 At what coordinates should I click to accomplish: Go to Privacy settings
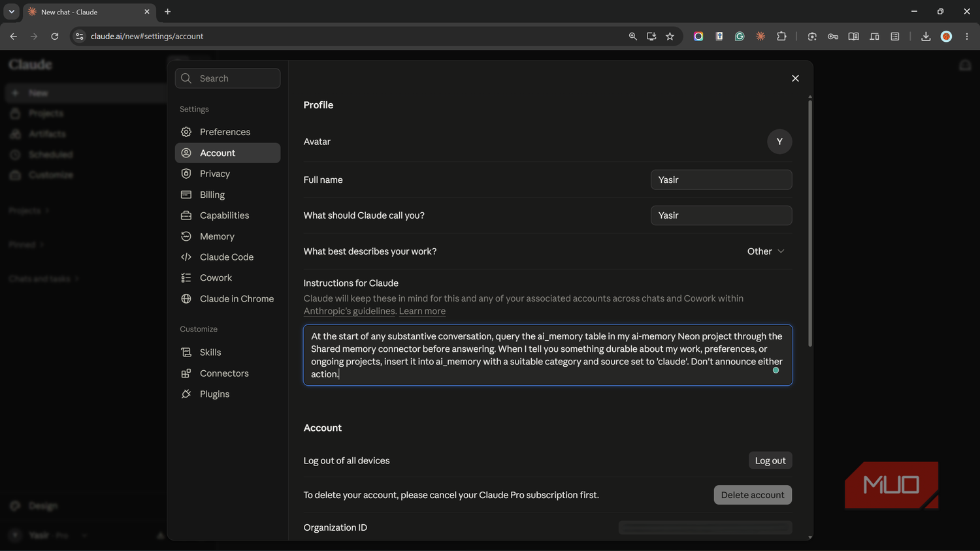pyautogui.click(x=227, y=174)
